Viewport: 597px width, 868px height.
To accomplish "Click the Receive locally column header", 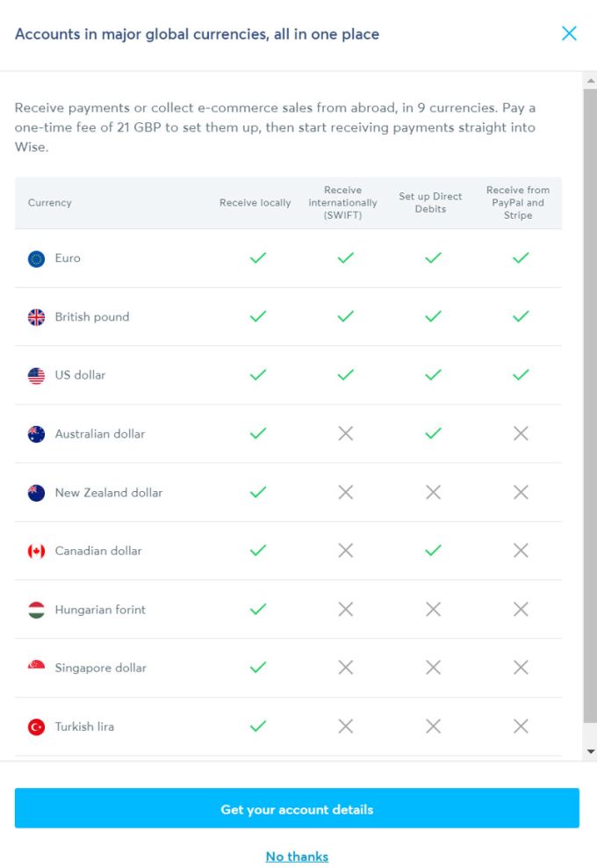I will pos(255,203).
